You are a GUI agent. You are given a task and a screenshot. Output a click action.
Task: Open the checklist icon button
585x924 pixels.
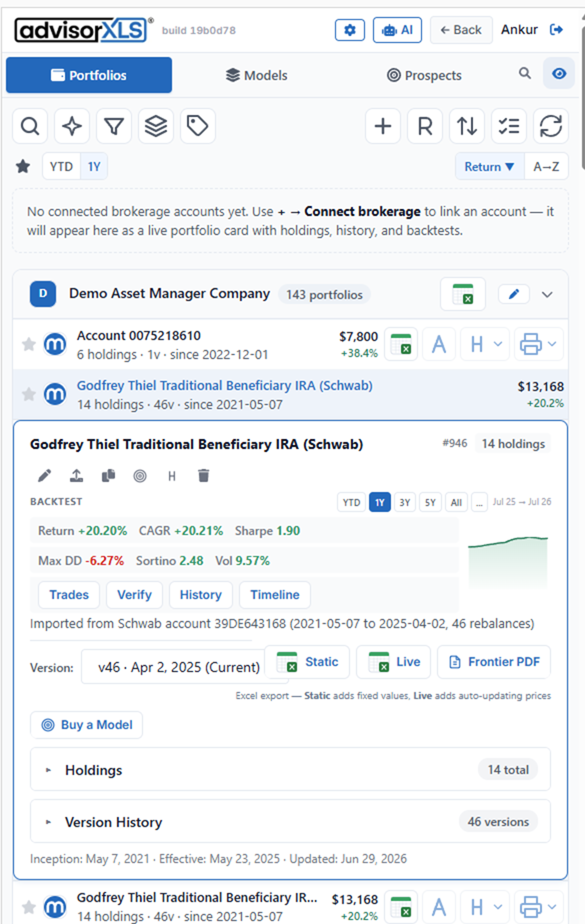pos(509,126)
